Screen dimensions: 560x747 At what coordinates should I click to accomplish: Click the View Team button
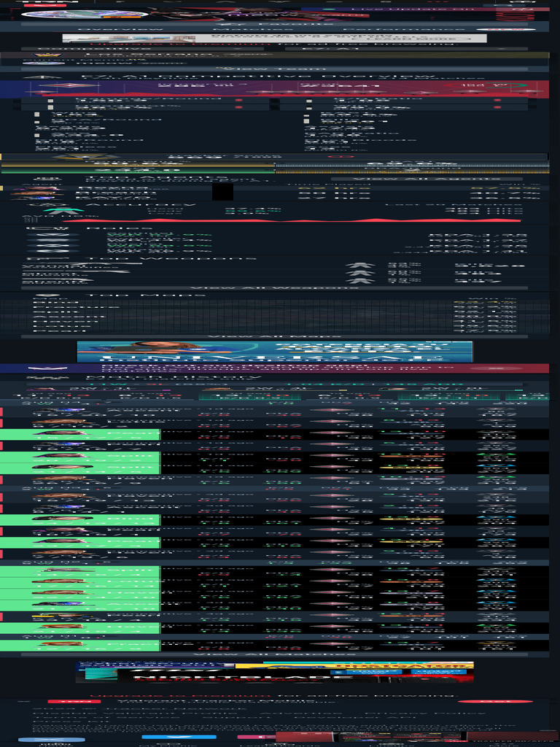pos(274,69)
